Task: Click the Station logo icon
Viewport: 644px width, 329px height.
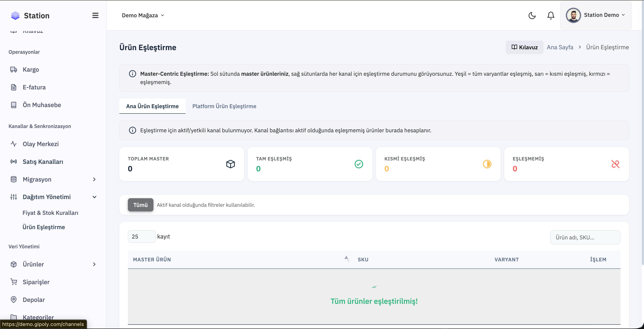Action: (15, 16)
